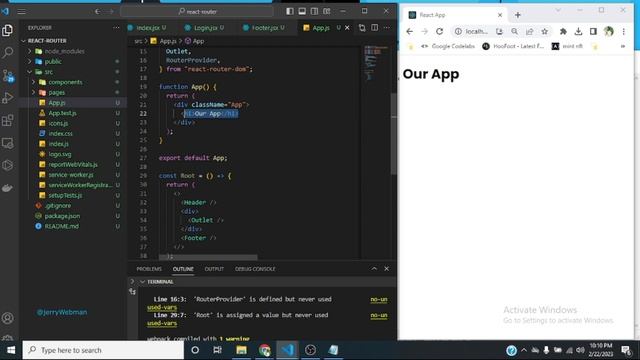Open the DEBUG CONSOLE panel tab
The image size is (640, 360).
255,269
